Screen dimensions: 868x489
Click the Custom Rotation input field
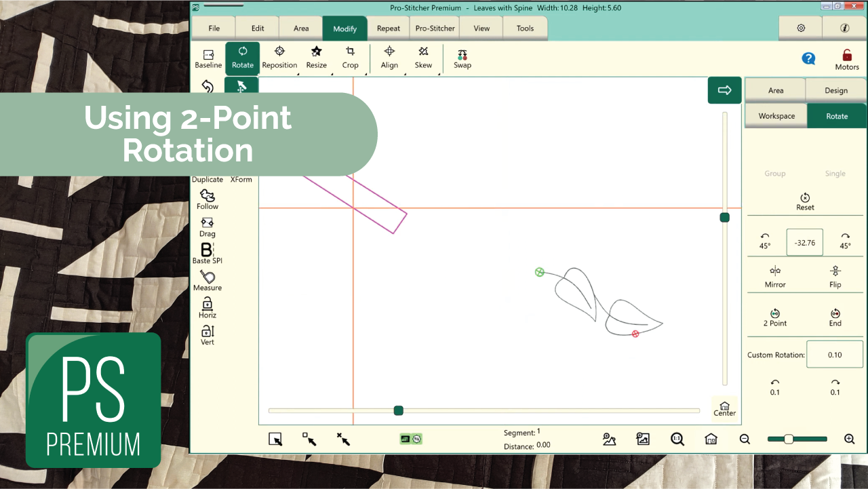click(834, 355)
